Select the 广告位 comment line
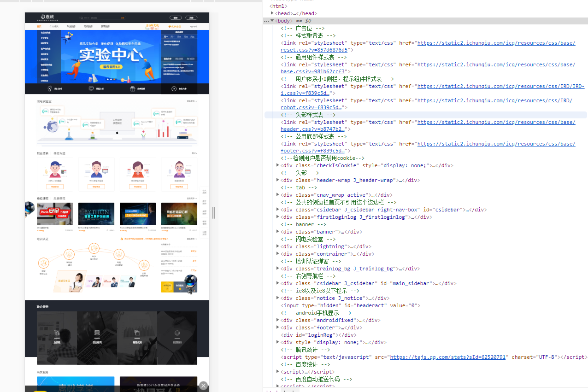The width and height of the screenshot is (588, 392). pyautogui.click(x=302, y=28)
